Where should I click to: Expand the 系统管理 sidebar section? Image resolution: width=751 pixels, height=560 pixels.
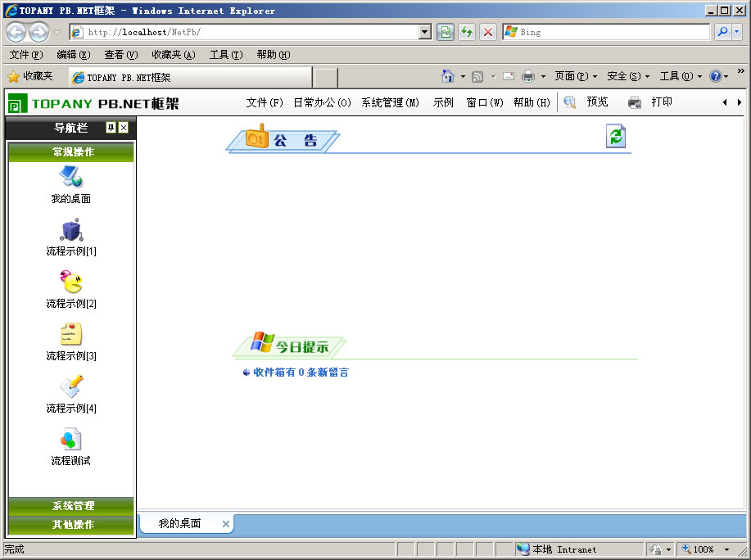(70, 505)
